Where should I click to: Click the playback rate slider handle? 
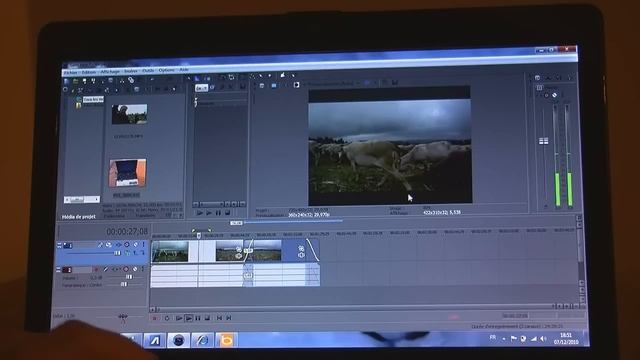point(122,317)
